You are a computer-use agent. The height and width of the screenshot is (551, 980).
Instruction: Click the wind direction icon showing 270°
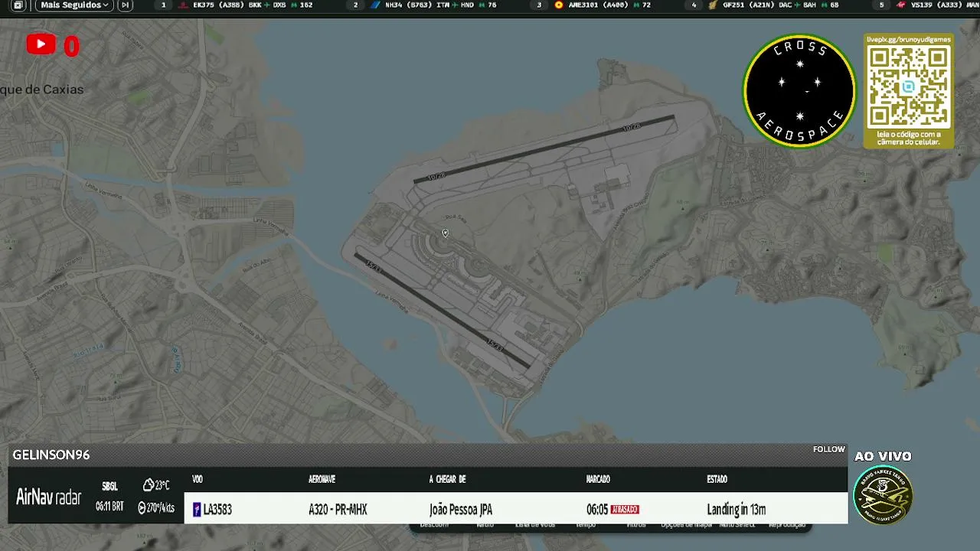click(142, 507)
